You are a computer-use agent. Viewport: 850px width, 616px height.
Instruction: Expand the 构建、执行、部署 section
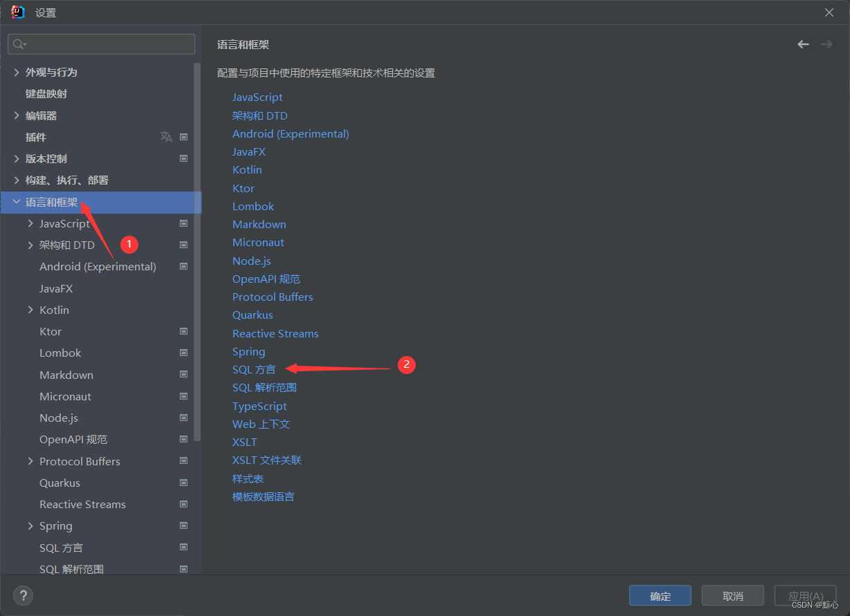pyautogui.click(x=17, y=180)
